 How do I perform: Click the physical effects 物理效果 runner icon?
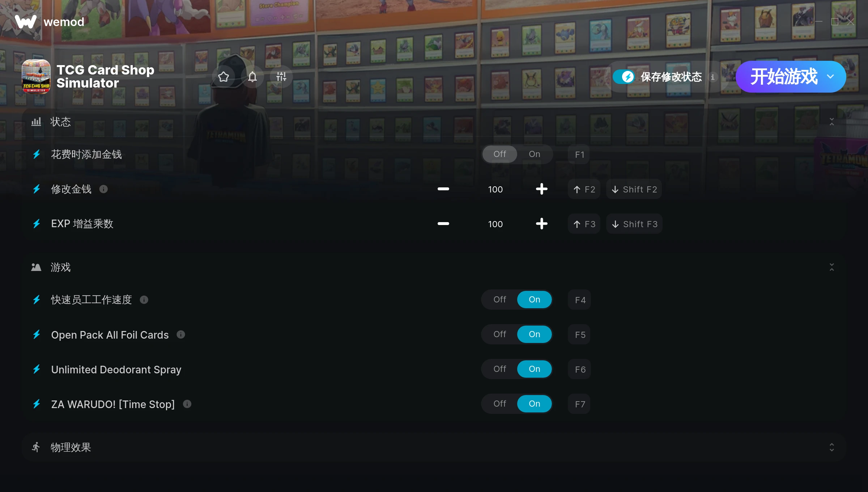(36, 447)
